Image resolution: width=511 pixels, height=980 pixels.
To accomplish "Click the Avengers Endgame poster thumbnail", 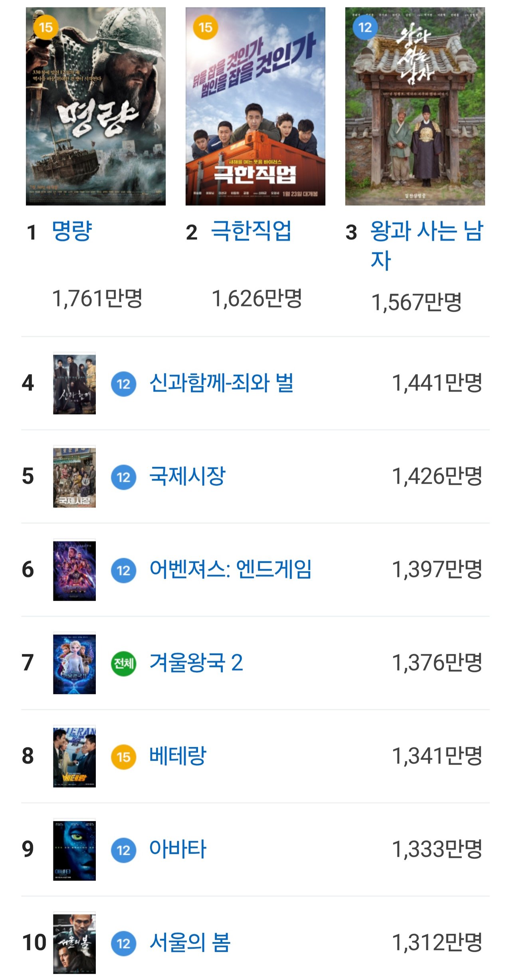I will (74, 571).
